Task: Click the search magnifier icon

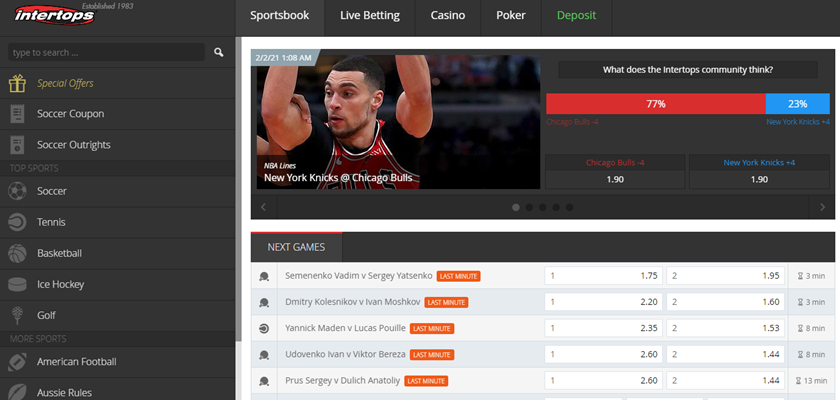Action: coord(219,52)
